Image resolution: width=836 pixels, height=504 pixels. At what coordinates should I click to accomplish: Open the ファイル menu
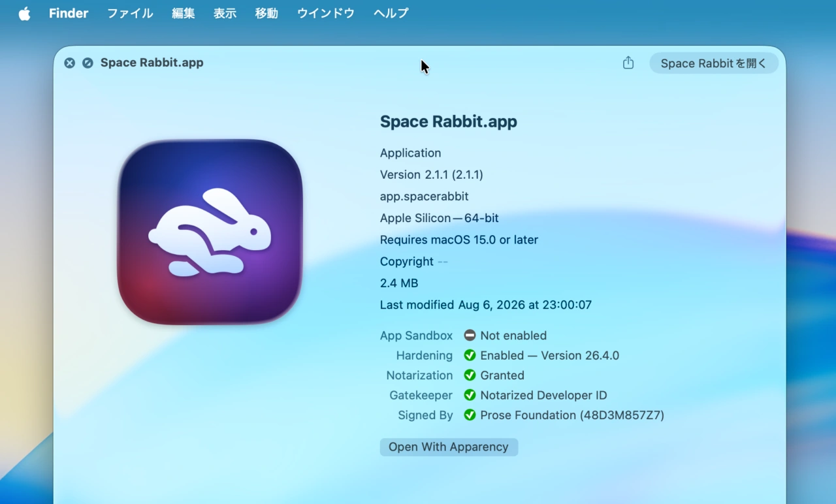pos(130,13)
